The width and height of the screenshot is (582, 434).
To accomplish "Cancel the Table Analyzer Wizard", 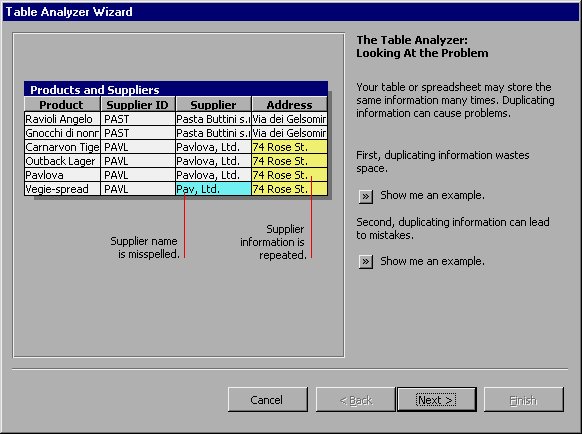I will pos(268,400).
